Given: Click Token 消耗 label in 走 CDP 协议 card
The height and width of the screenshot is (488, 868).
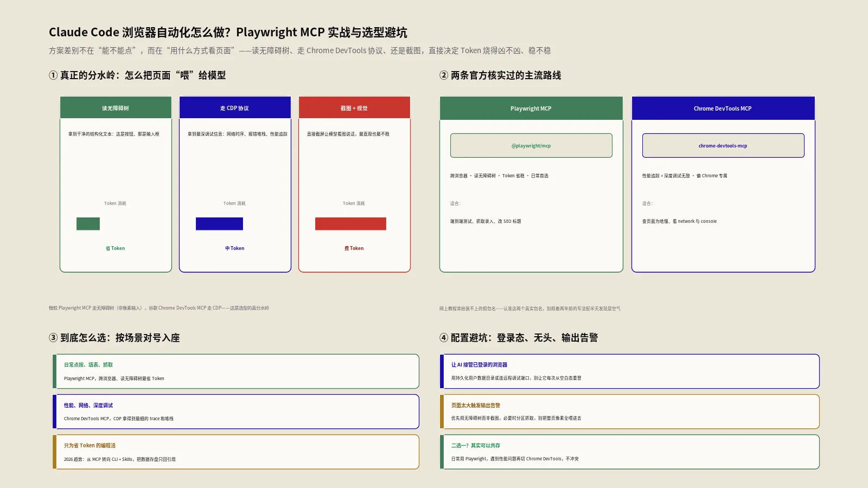Looking at the screenshot, I should tap(234, 203).
